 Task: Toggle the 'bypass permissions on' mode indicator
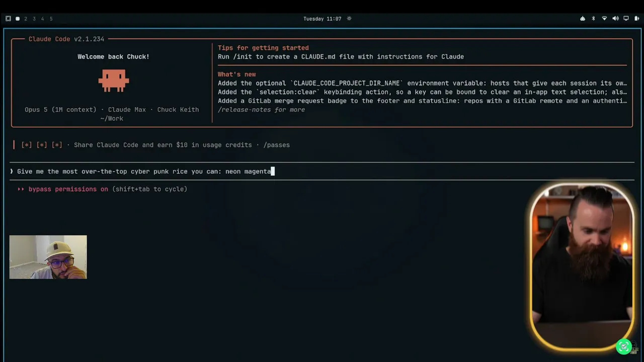[x=68, y=189]
